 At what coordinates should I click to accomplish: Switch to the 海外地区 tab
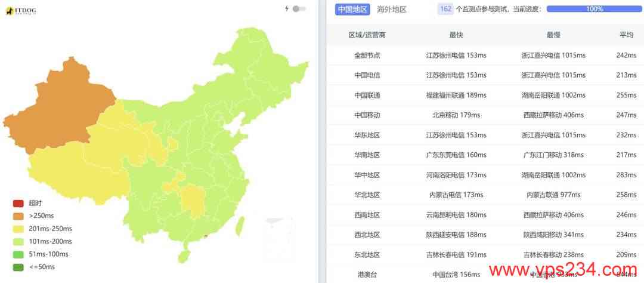tap(392, 9)
